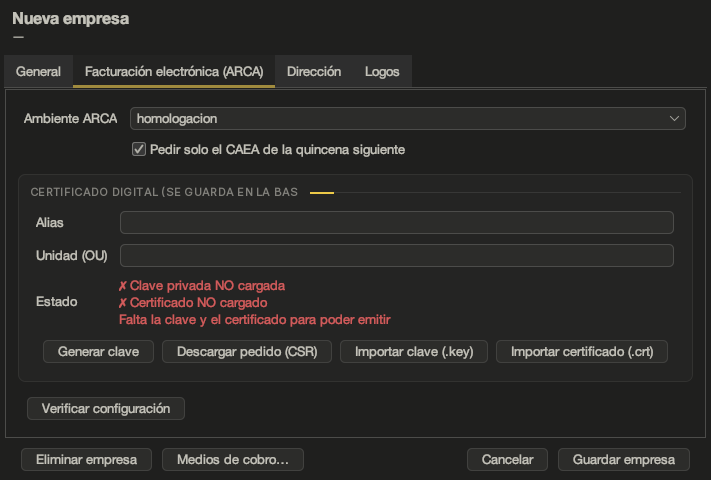Image resolution: width=711 pixels, height=480 pixels.
Task: Click Generar clave button
Action: coord(98,352)
